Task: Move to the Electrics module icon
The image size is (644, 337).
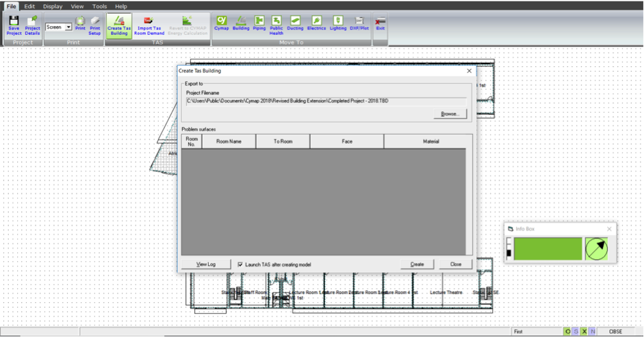Action: pos(316,23)
